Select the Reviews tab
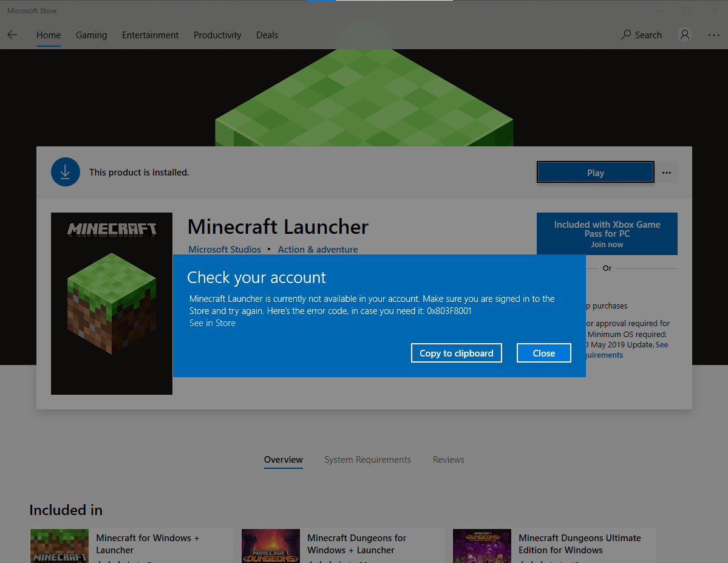This screenshot has height=563, width=728. 449,459
